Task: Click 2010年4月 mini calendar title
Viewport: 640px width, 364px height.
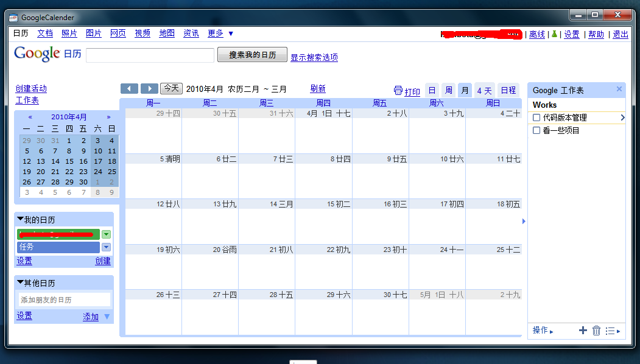Action: coord(69,117)
